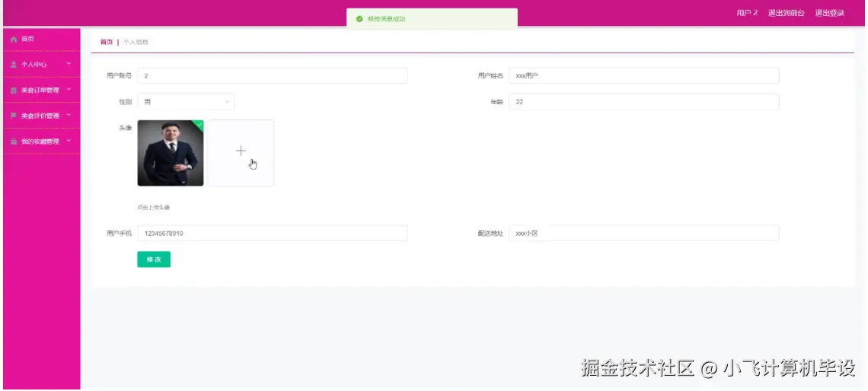The width and height of the screenshot is (868, 391).
Task: Expand the 美食评价管理 chevron
Action: (x=69, y=115)
